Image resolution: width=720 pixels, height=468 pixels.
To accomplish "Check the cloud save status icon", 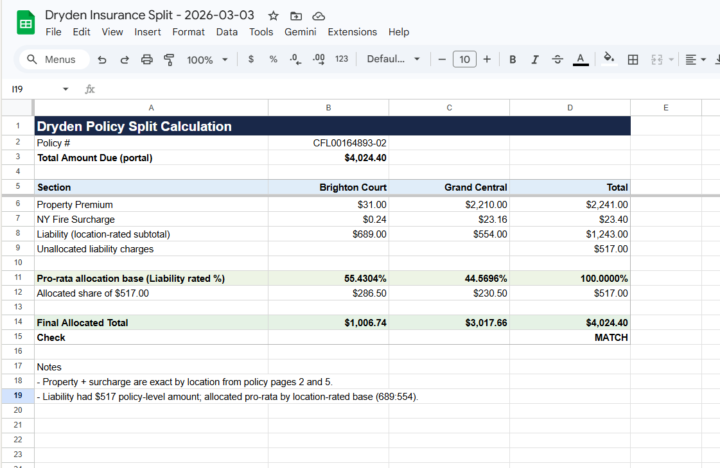I will coord(318,16).
